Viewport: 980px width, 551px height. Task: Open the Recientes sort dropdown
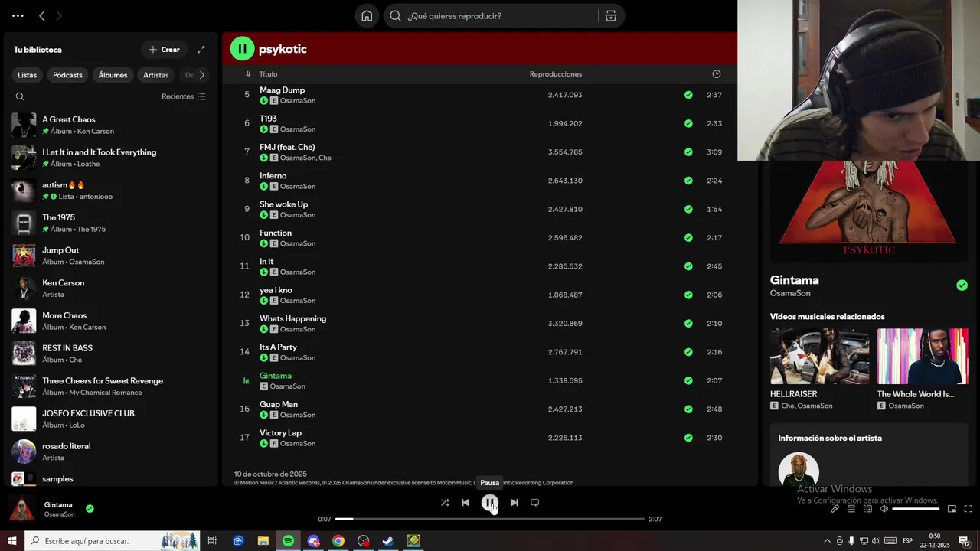tap(184, 96)
